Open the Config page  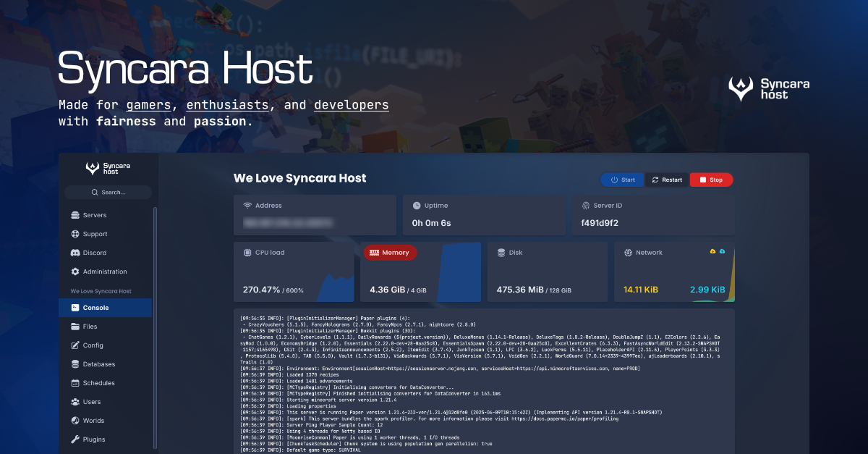[93, 345]
